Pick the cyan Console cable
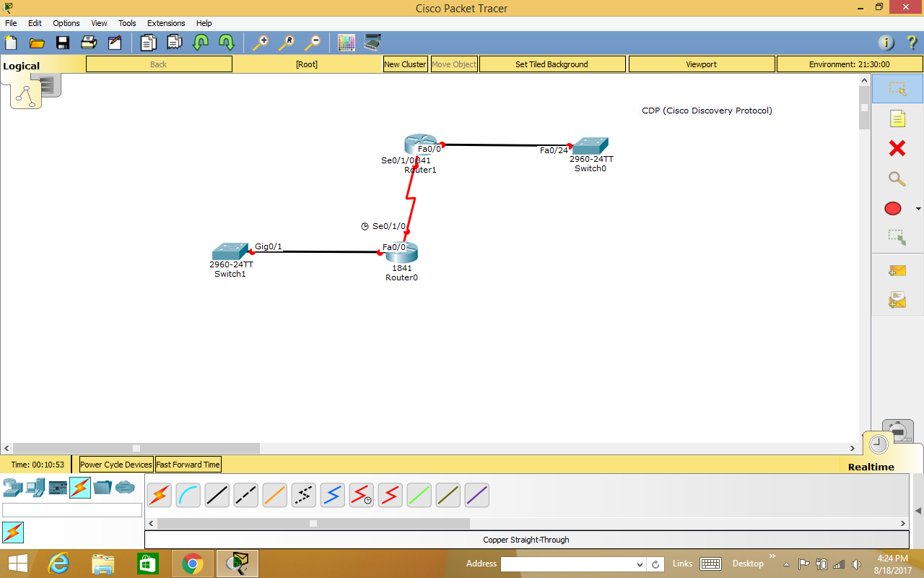Screen dimensions: 924x578 click(188, 495)
